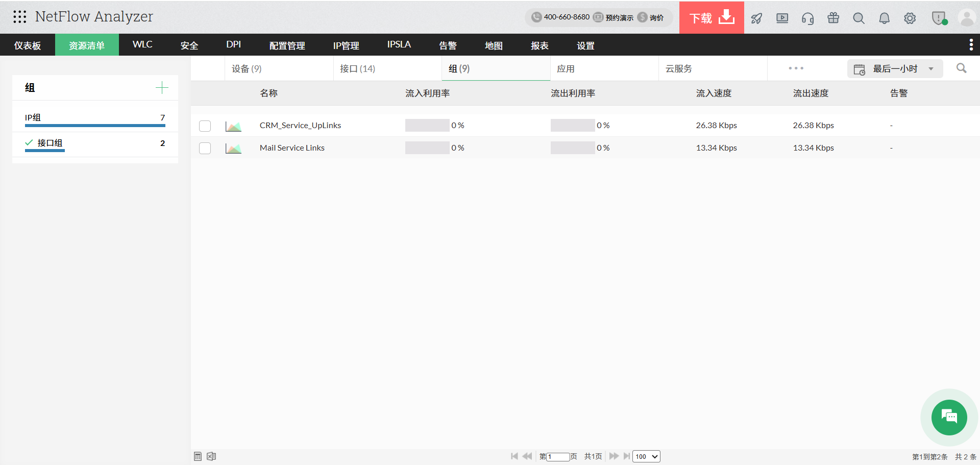
Task: Open the gift promotions icon
Action: (833, 18)
